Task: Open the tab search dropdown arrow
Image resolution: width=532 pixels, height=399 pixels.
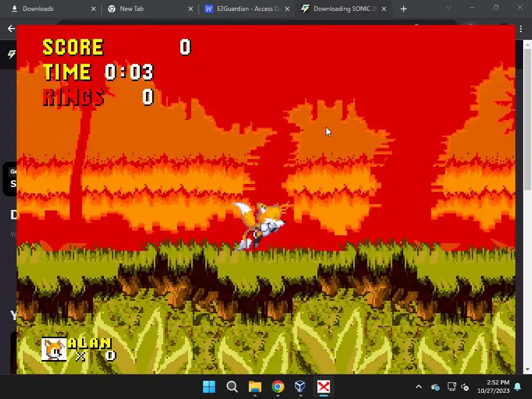Action: [x=448, y=7]
